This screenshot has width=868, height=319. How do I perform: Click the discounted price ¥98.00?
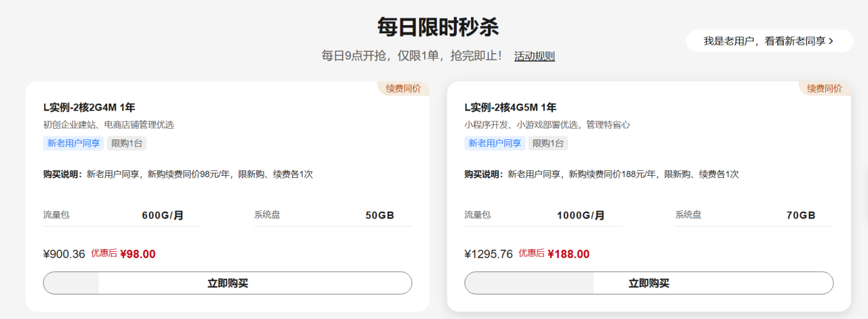(x=138, y=254)
